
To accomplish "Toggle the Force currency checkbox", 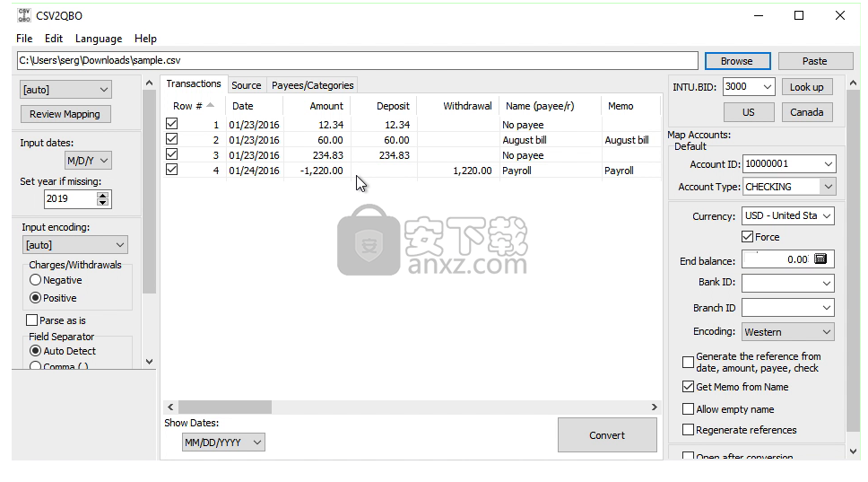I will [x=747, y=237].
